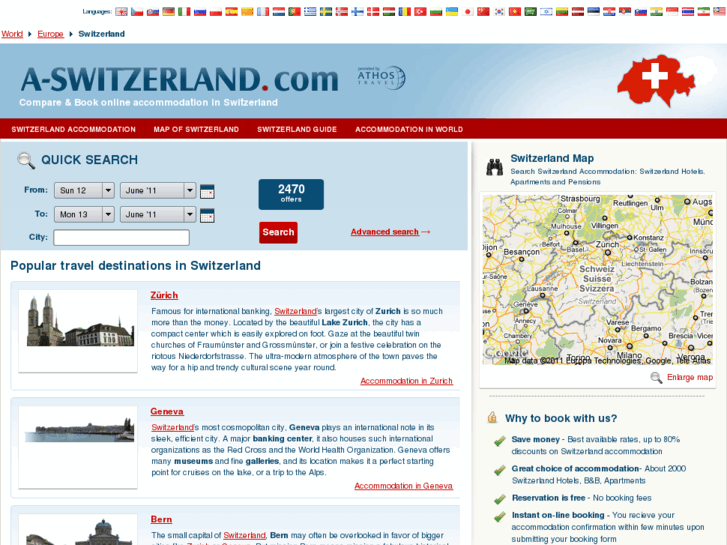Select the English UK flag language
The width and height of the screenshot is (727, 545).
pos(121,12)
